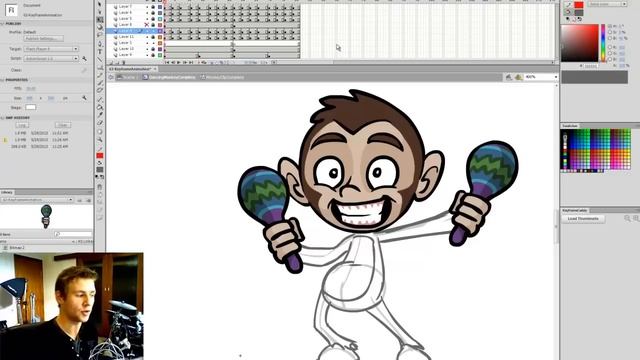Go to first frame of timeline
This screenshot has height=360, width=640.
pos(167,63)
